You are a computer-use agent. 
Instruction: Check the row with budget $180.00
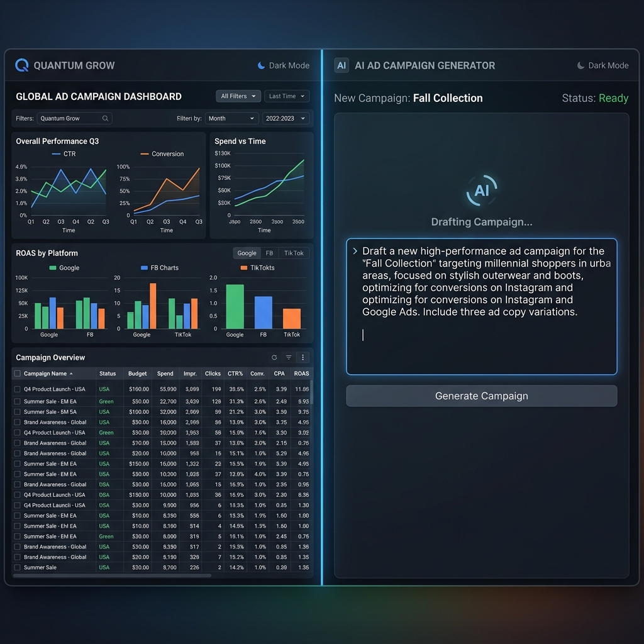click(17, 495)
